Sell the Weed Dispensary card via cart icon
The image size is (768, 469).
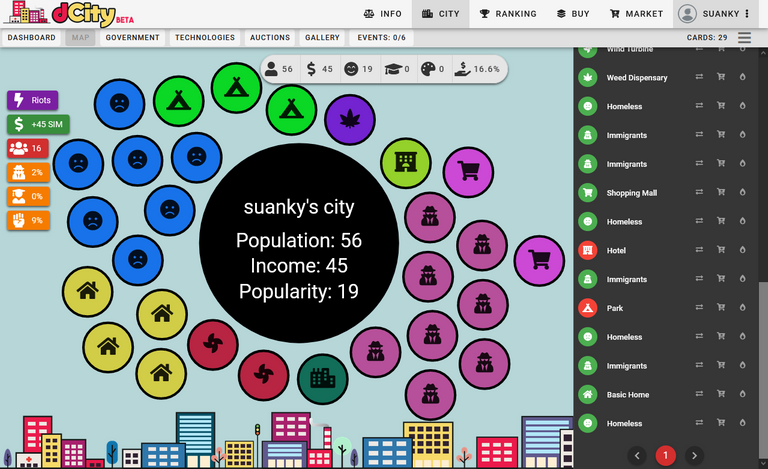click(x=721, y=77)
